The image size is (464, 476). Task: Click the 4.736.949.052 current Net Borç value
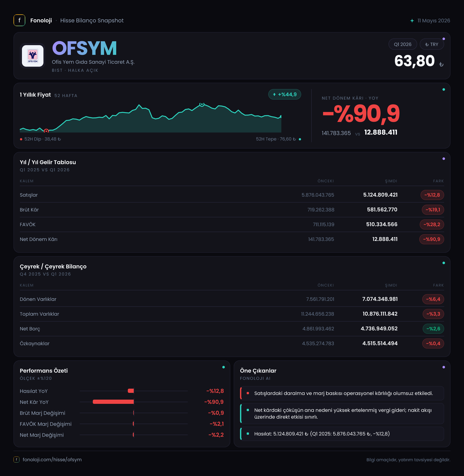point(379,329)
